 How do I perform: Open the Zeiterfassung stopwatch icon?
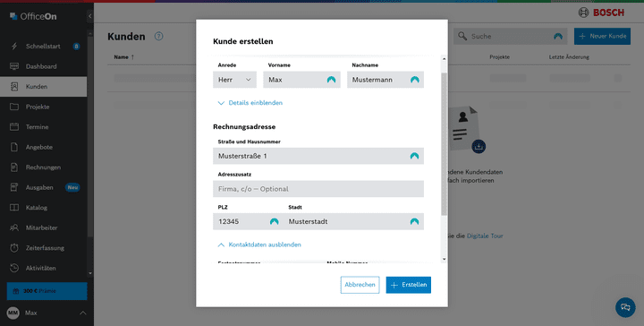(x=14, y=248)
